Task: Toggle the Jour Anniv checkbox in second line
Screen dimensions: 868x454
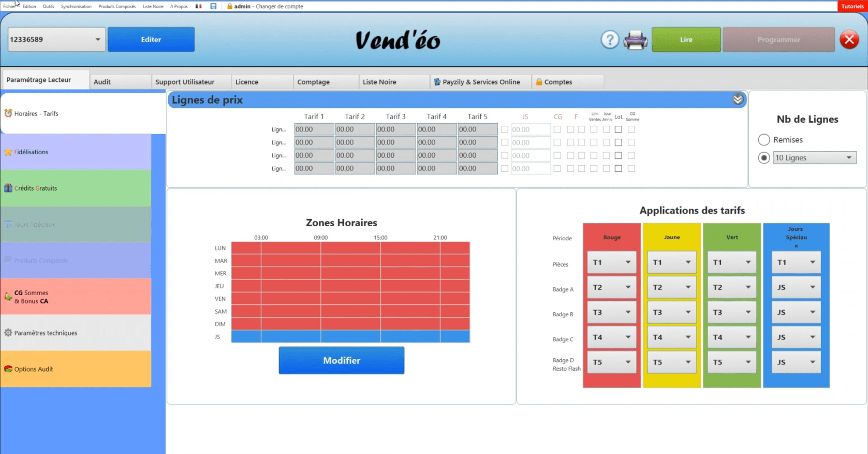Action: point(606,142)
